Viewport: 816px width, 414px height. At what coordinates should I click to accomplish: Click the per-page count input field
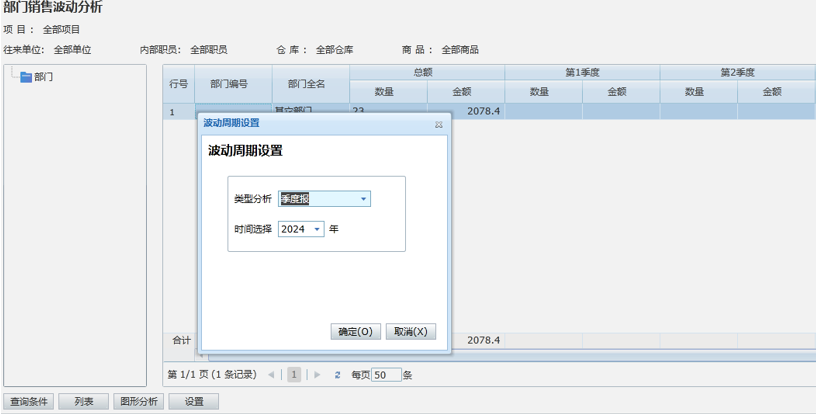386,375
